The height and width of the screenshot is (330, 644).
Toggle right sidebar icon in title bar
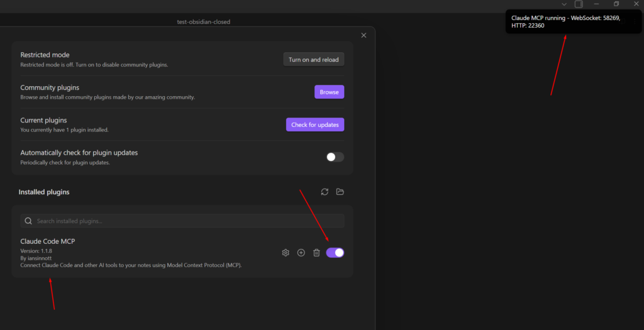pos(579,4)
